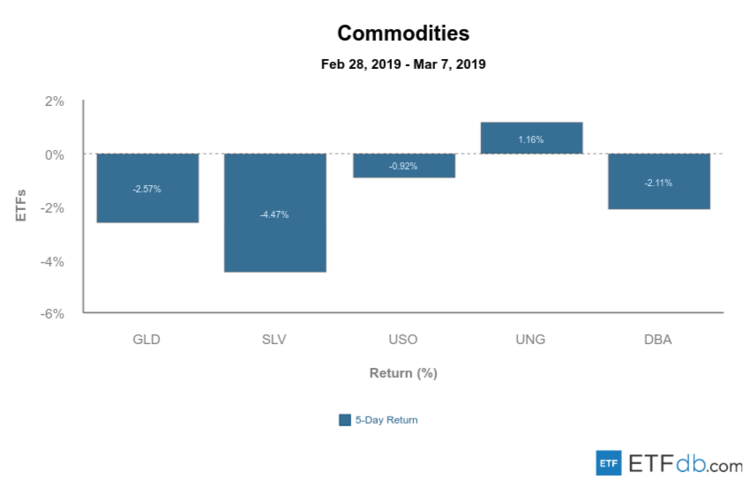Click the date range subtitle
The width and height of the screenshot is (750, 480).
pyautogui.click(x=403, y=64)
